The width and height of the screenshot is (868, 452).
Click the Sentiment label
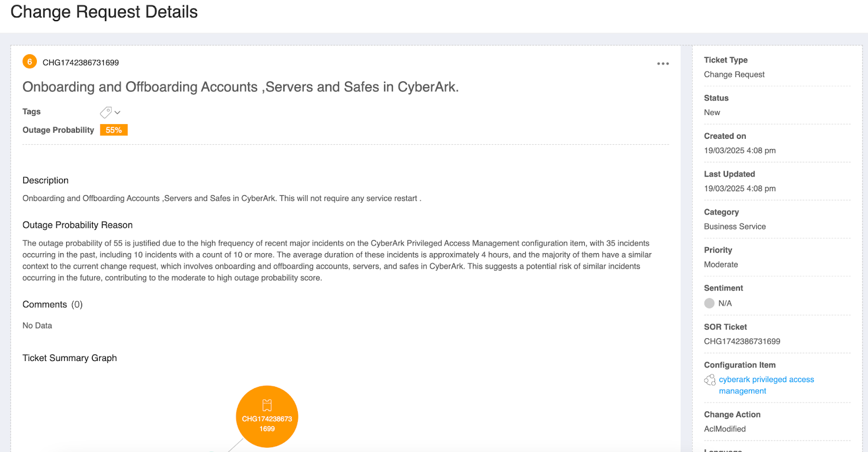[x=724, y=288]
